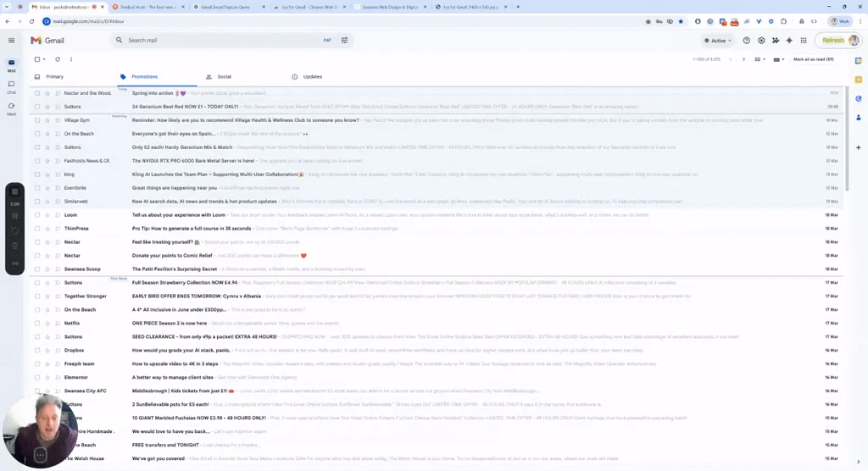Image resolution: width=868 pixels, height=471 pixels.
Task: Open the select-all checkbox dropdown arrow
Action: [x=44, y=59]
